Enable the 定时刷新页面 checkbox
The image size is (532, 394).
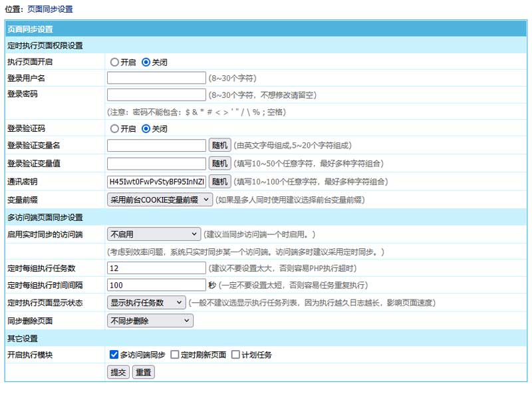pos(175,355)
